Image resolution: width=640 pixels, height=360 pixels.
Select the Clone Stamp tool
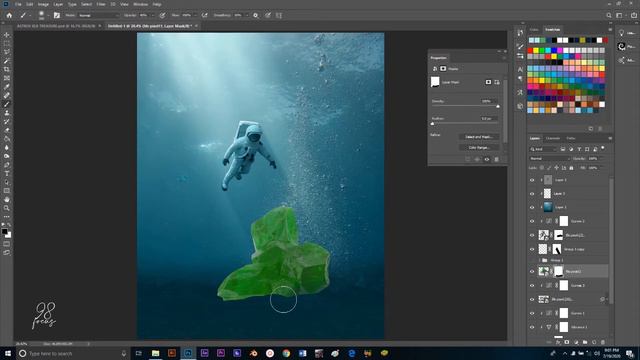7,113
